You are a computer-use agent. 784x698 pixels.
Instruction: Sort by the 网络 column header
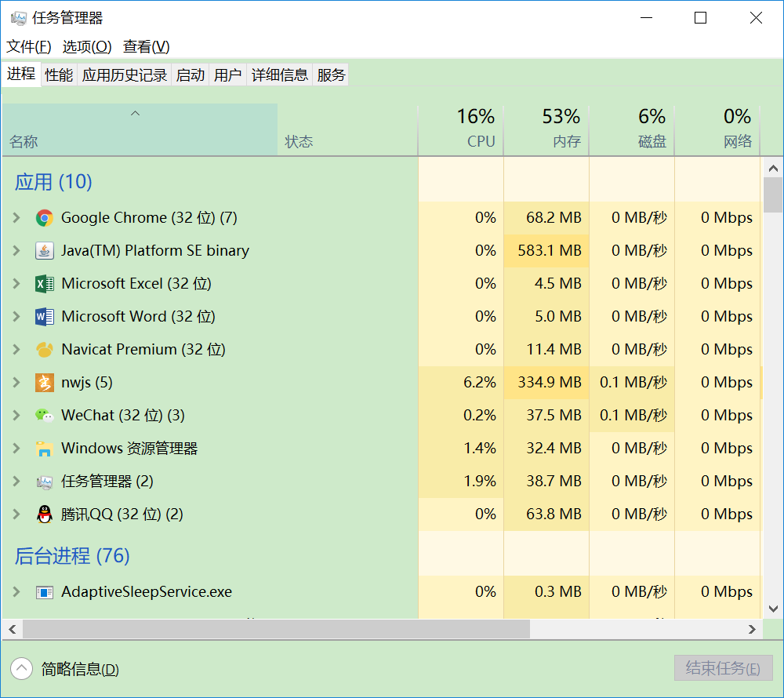[717, 130]
